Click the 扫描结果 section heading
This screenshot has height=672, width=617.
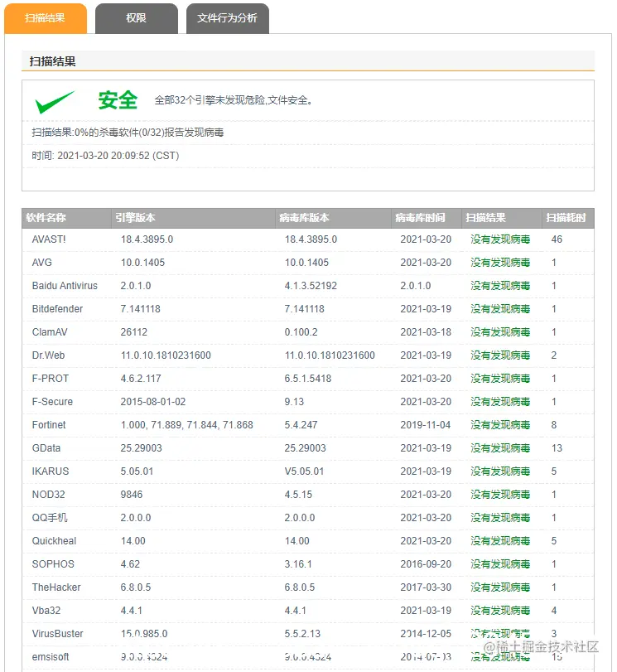(52, 61)
